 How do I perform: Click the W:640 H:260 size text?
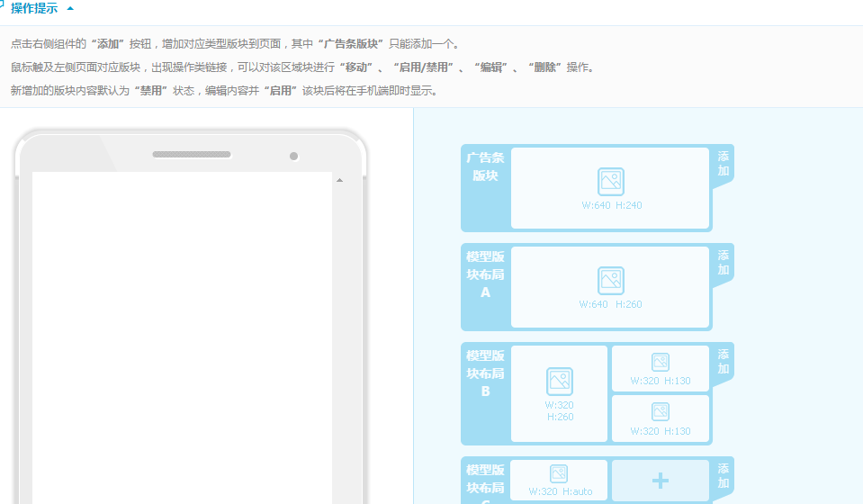tap(611, 304)
